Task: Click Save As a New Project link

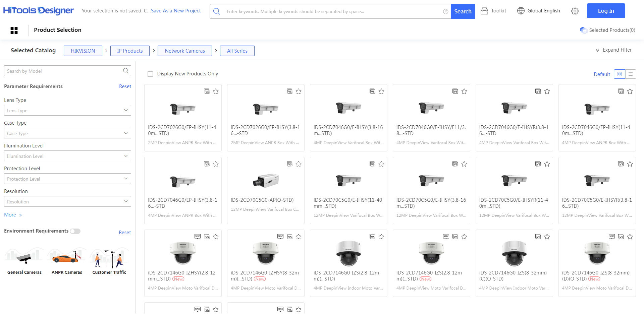Action: (176, 11)
